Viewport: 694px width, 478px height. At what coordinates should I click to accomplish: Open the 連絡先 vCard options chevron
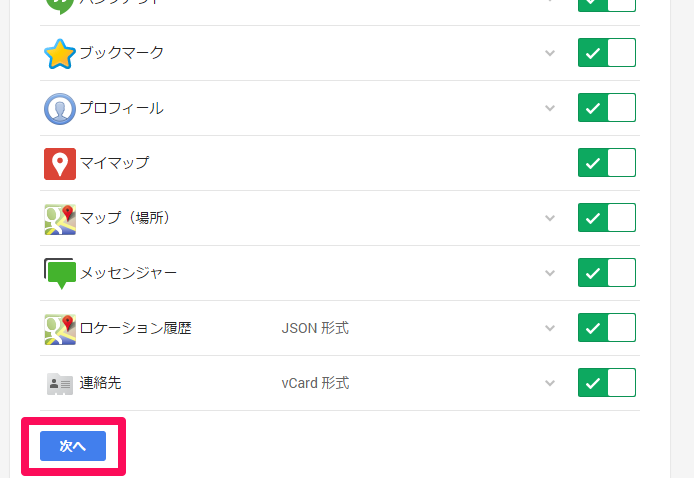point(549,383)
